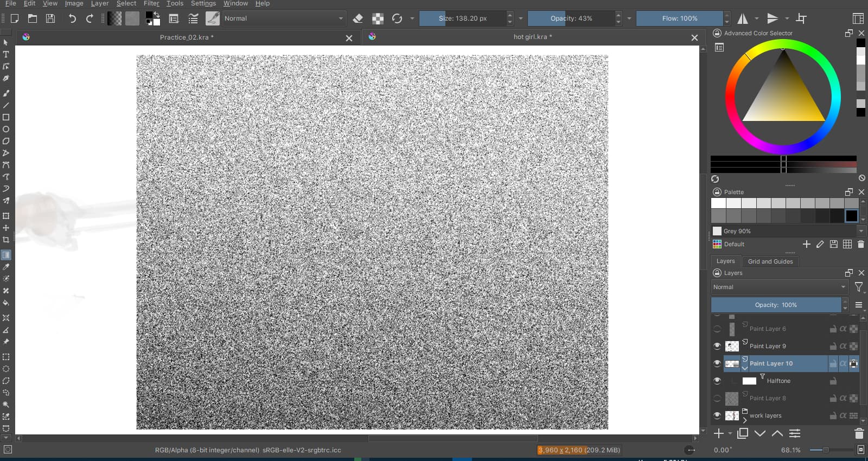Viewport: 868px width, 461px height.
Task: Open the layer blending mode dropdown
Action: 779,287
